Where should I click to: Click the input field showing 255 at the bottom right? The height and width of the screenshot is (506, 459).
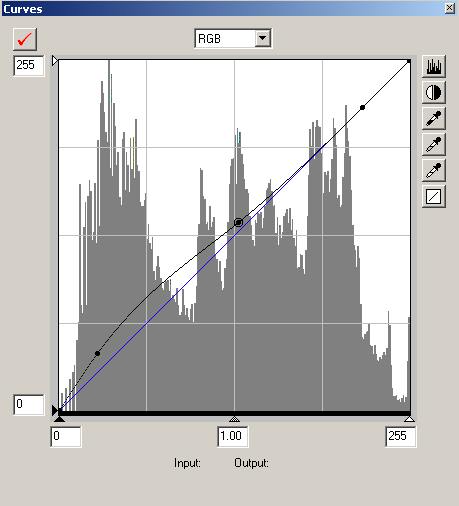pyautogui.click(x=400, y=436)
